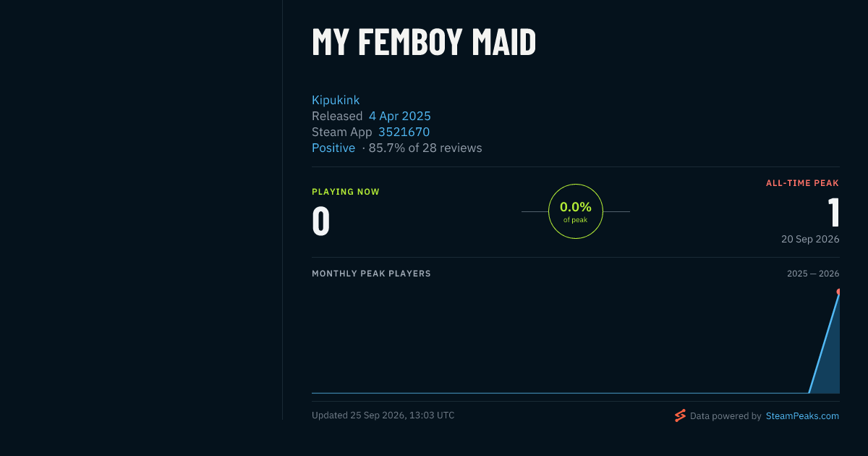Select the red peak marker on chart
The width and height of the screenshot is (868, 456).
click(838, 292)
